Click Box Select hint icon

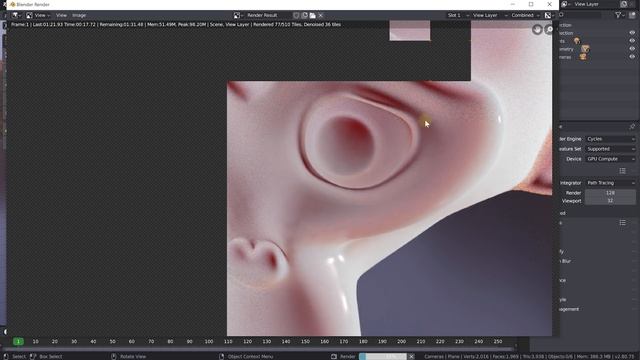33,356
